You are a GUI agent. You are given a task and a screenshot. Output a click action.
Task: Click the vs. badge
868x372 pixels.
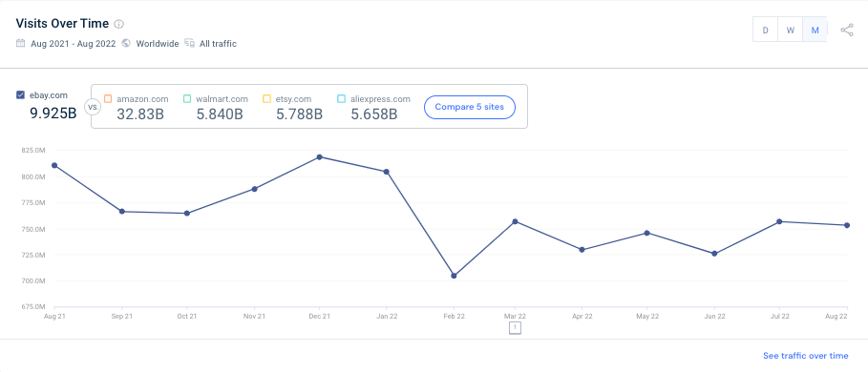(93, 107)
